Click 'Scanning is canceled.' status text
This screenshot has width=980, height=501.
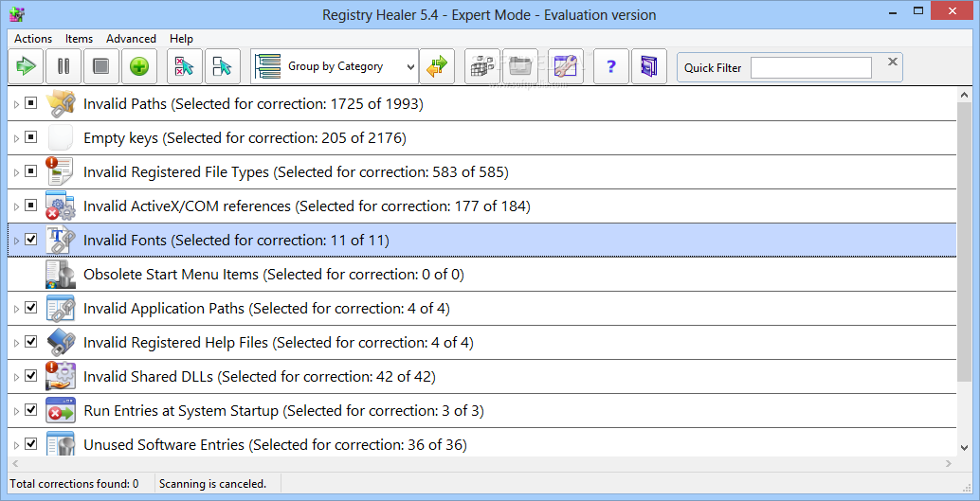tap(212, 484)
